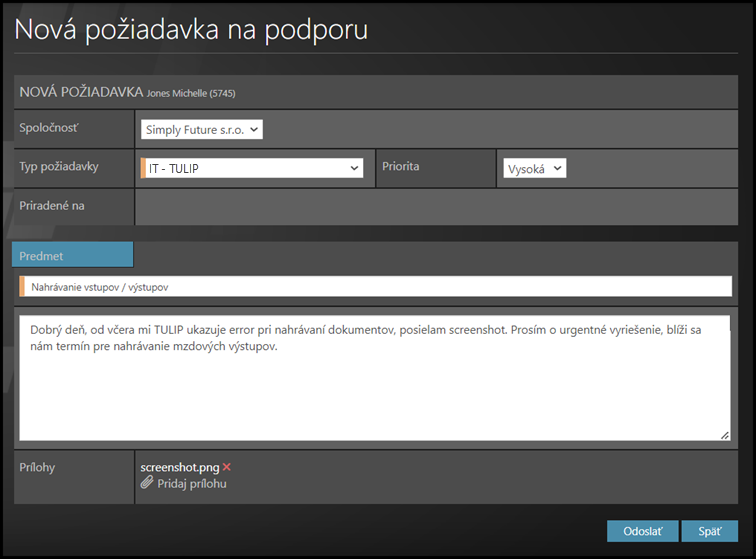The width and height of the screenshot is (756, 559).
Task: Click the empty Priradené na field
Action: point(438,206)
